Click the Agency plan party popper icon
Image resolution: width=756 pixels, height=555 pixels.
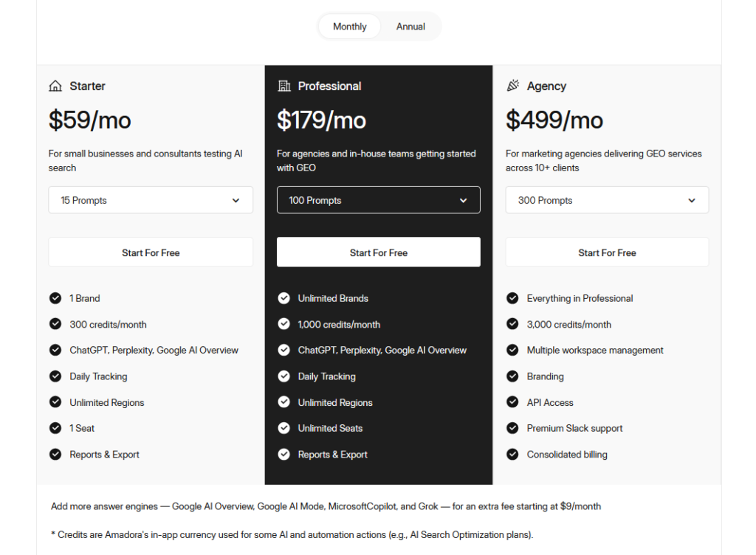[513, 86]
